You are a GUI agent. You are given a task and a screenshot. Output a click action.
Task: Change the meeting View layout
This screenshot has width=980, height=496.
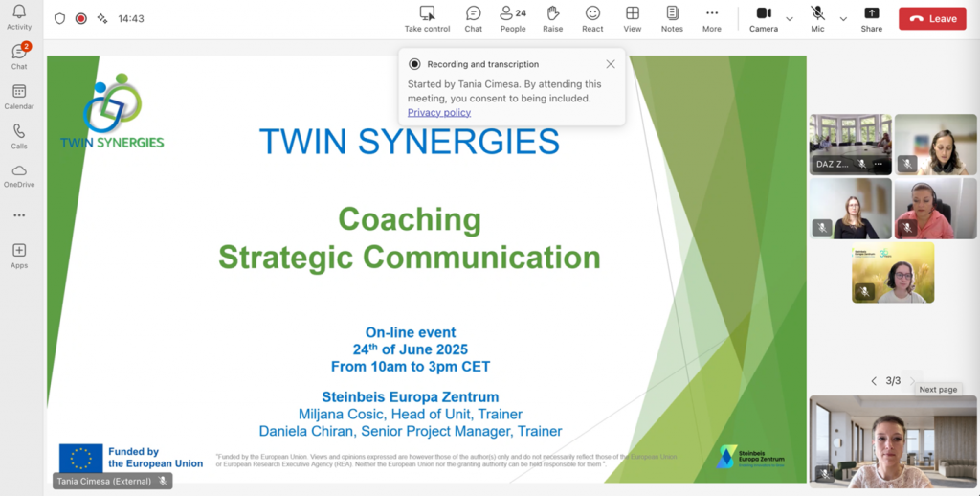pyautogui.click(x=632, y=19)
